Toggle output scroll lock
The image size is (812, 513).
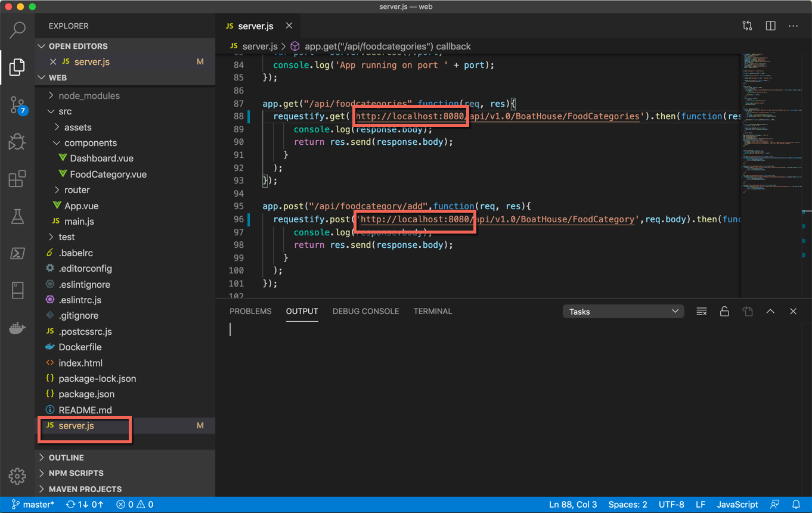(724, 312)
